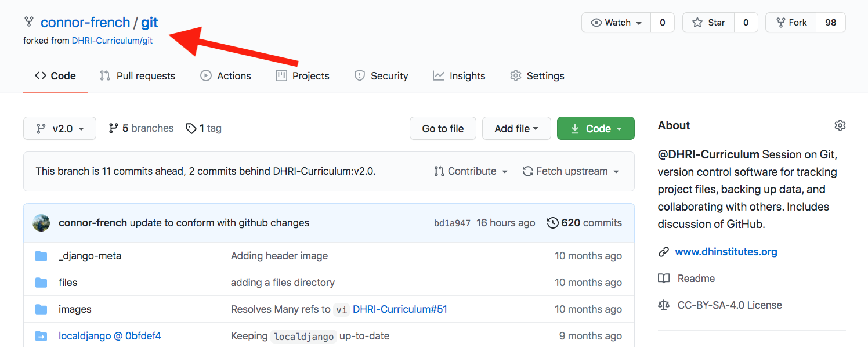This screenshot has height=347, width=868.
Task: Open the images folder
Action: tap(75, 309)
